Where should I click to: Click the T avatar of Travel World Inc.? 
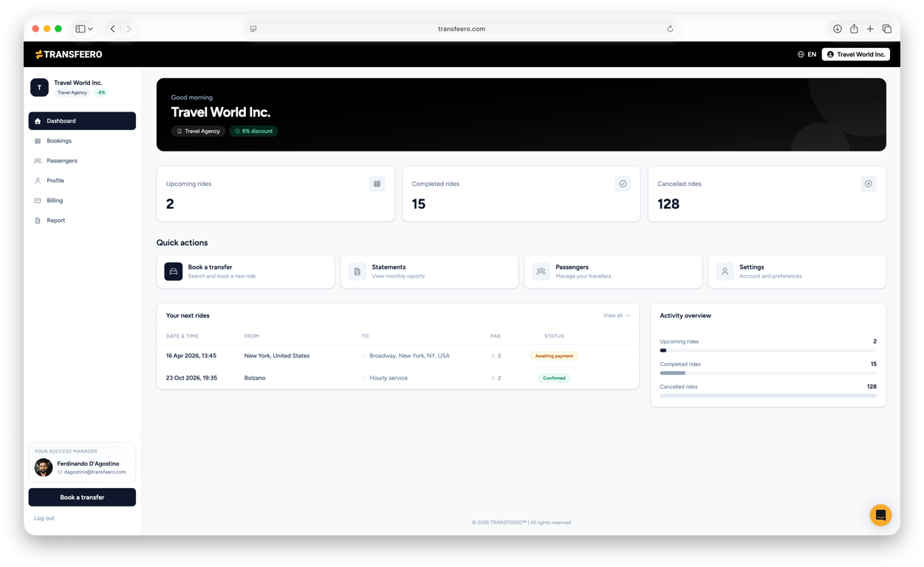(40, 87)
